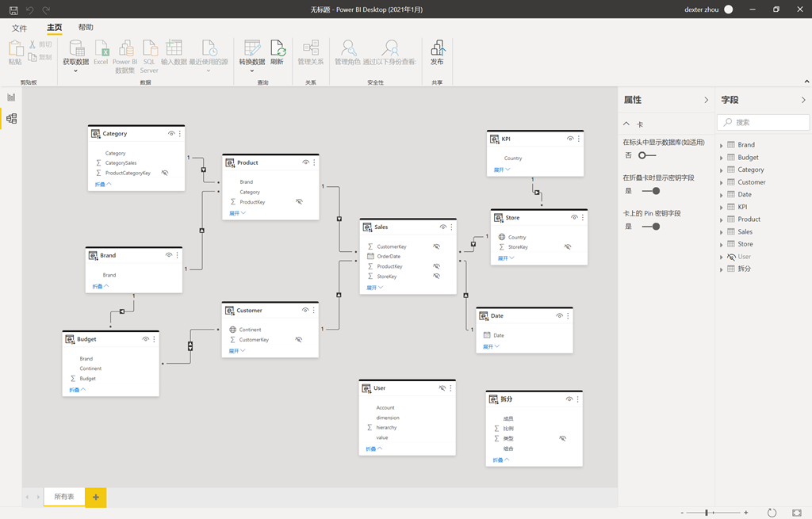Click zoom out minus button
Screen dimensions: 812x519
(x=682, y=513)
